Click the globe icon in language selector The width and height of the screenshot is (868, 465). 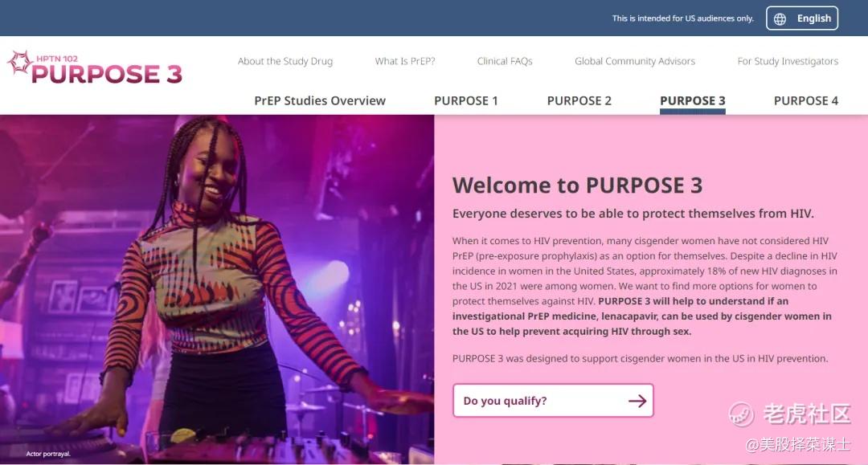780,18
